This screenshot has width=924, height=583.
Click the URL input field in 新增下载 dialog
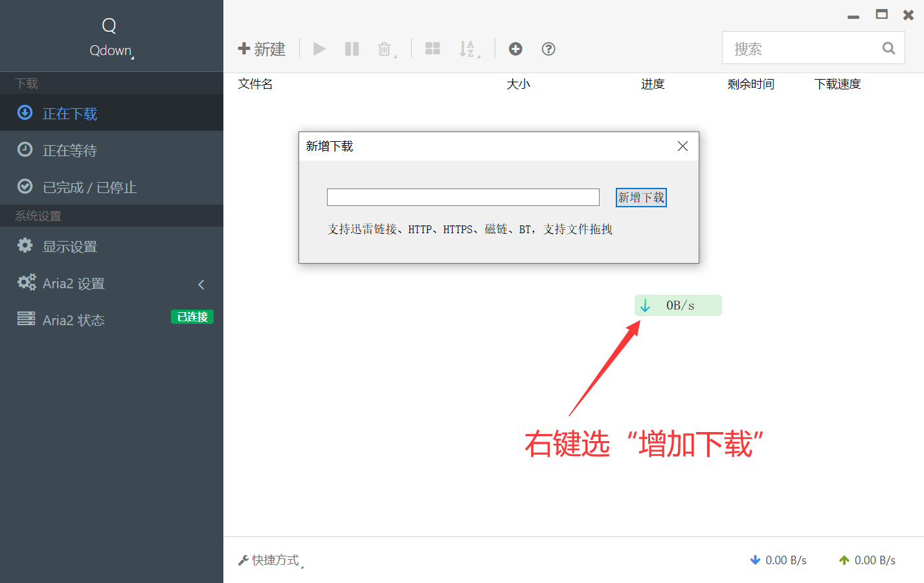(x=463, y=197)
